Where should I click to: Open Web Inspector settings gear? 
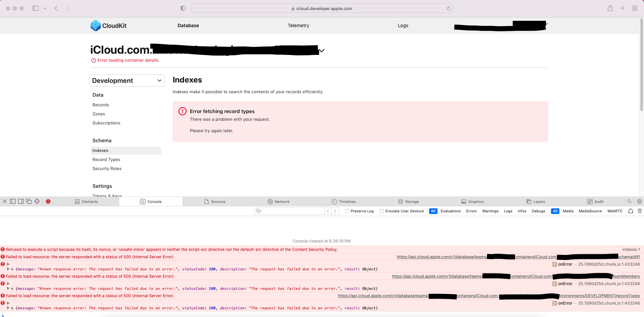639,202
